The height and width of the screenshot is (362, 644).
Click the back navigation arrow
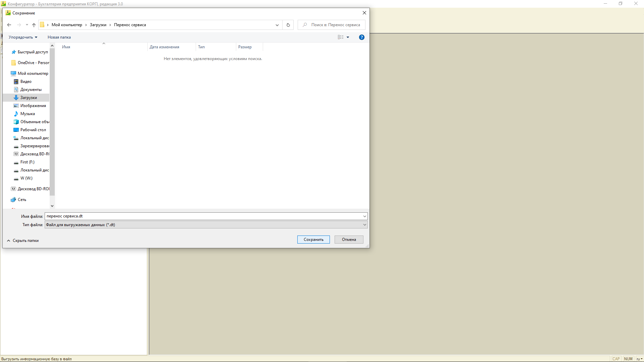pos(9,25)
